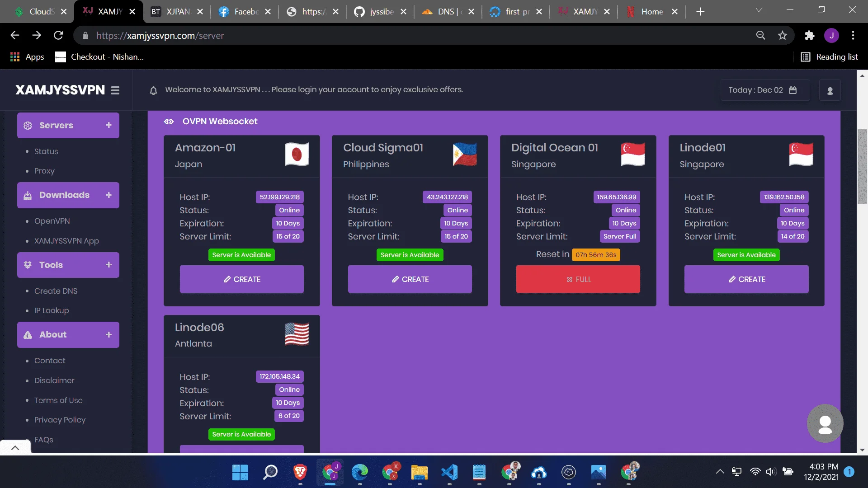Expand the Downloads sidebar section
The height and width of the screenshot is (488, 868).
[68, 195]
